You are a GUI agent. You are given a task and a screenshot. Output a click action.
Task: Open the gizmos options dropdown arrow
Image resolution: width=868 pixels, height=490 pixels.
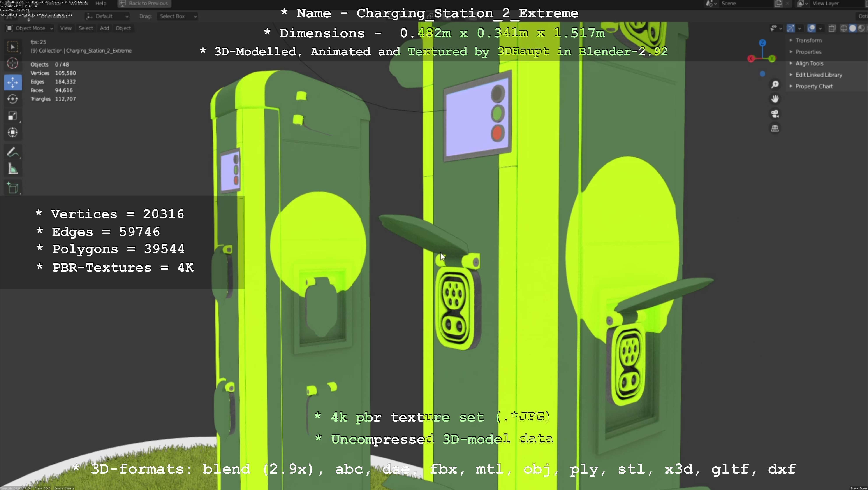click(800, 28)
